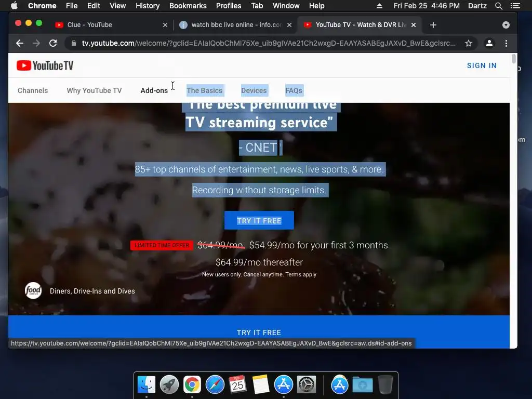Open the Tab menu
532x399 pixels.
[257, 6]
